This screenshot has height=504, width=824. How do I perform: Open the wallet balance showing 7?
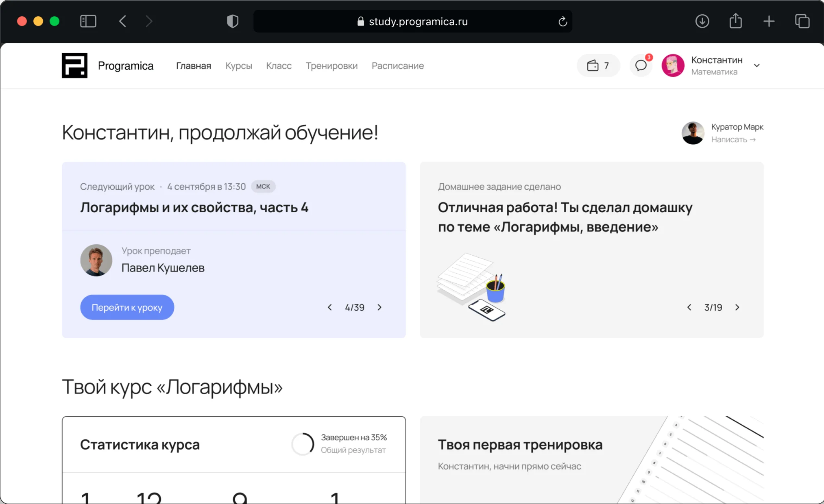click(598, 65)
